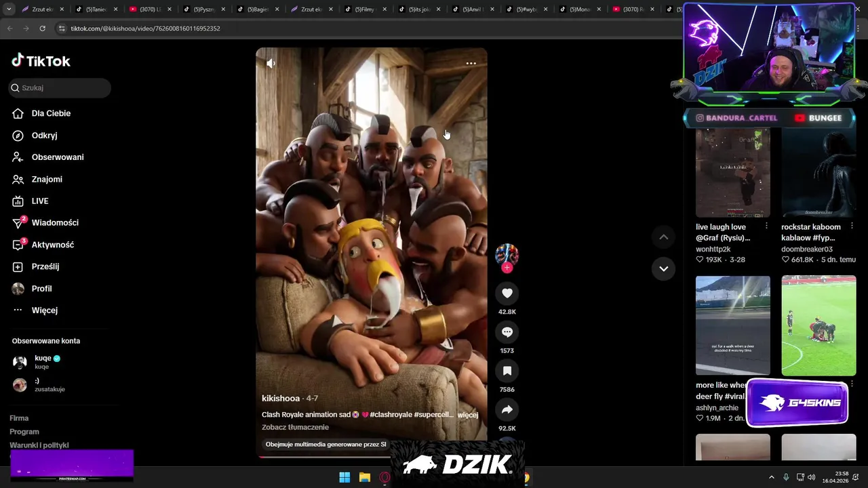
Task: Expand Więcej menu
Action: pyautogui.click(x=35, y=310)
